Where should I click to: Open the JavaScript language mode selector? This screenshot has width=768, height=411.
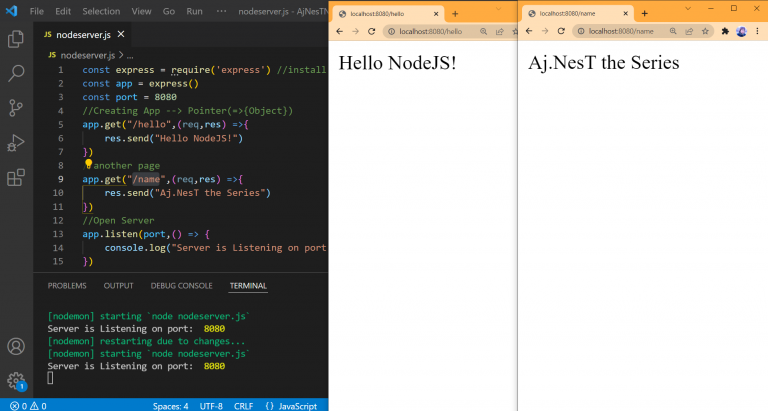pyautogui.click(x=297, y=405)
